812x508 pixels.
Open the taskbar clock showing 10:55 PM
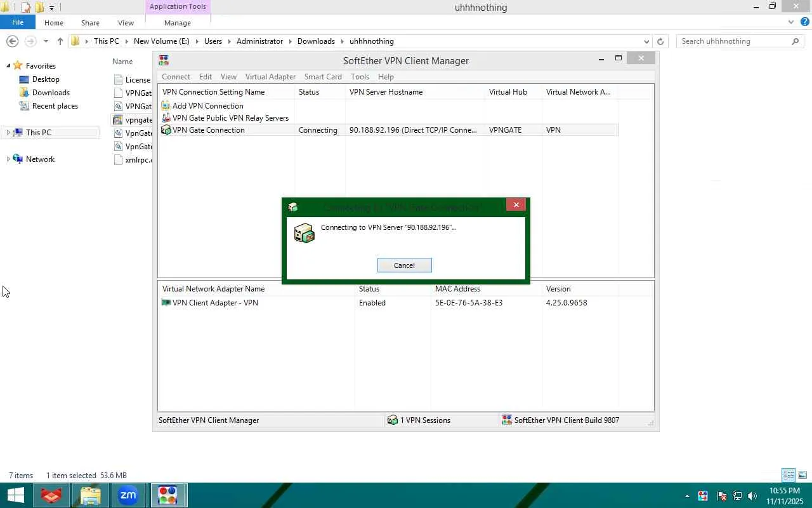pyautogui.click(x=785, y=496)
